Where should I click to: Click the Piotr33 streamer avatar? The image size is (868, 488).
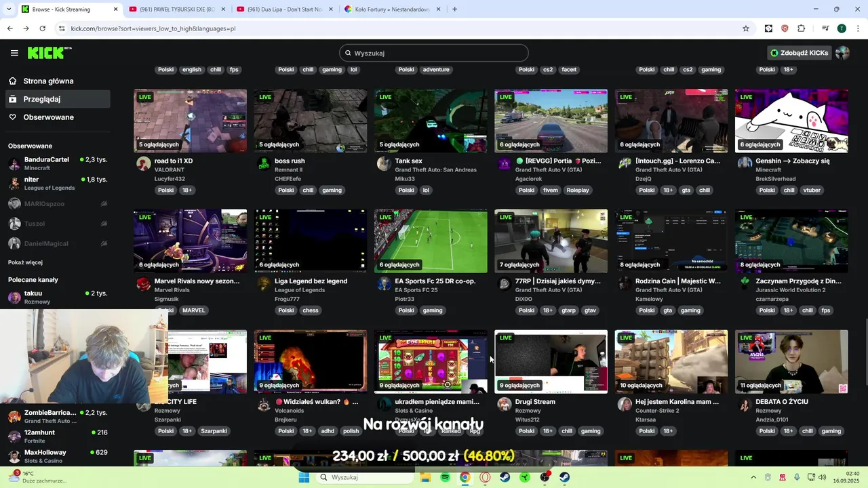(384, 284)
